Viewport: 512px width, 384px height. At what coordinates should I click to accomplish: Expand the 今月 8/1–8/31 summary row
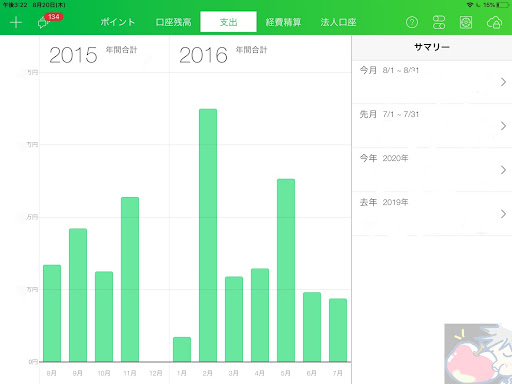tap(432, 82)
